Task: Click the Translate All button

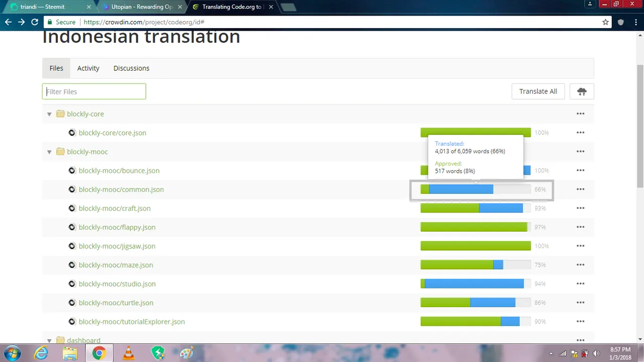Action: click(538, 91)
